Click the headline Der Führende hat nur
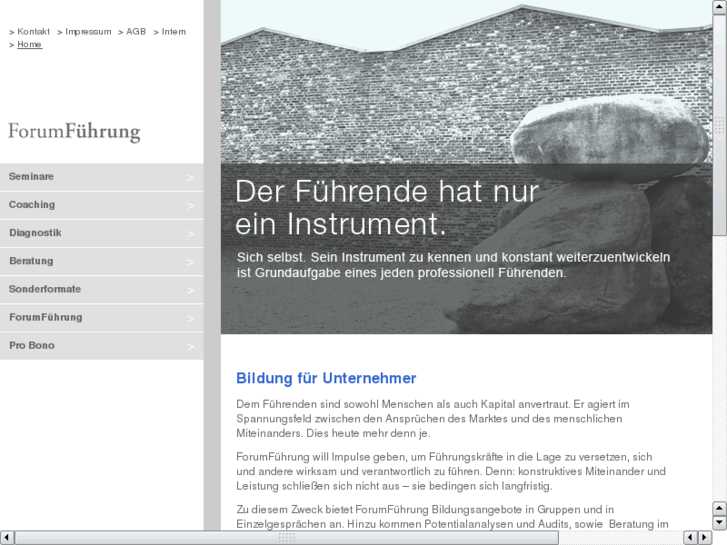This screenshot has width=727, height=545. tap(387, 191)
